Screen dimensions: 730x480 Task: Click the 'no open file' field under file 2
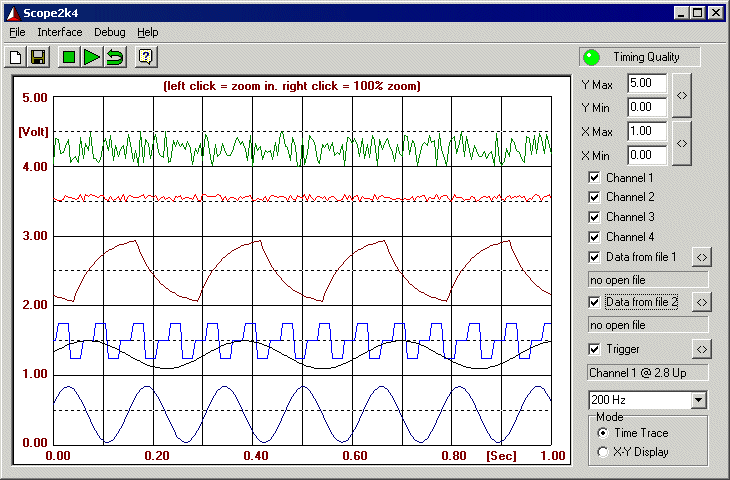(x=648, y=325)
